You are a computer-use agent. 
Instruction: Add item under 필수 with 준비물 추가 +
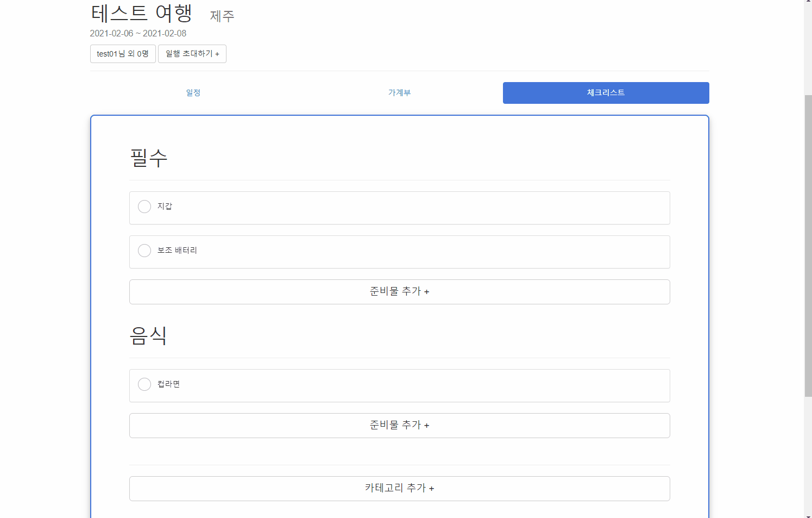[x=400, y=292]
